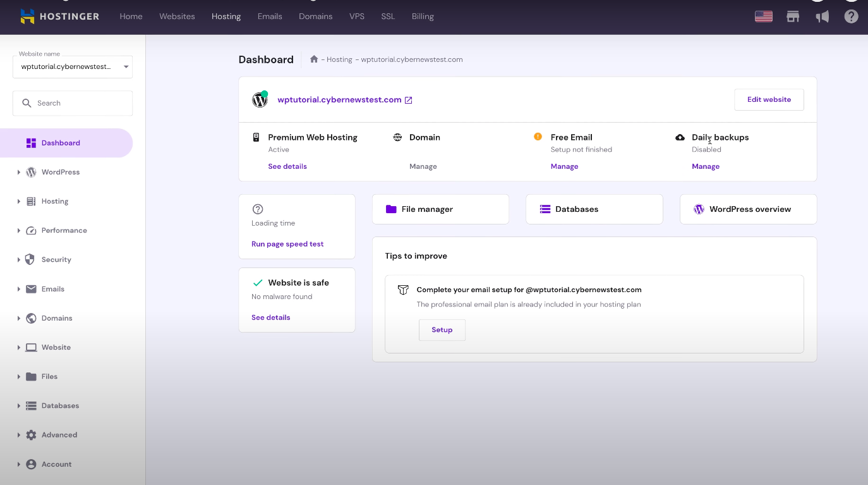Expand the Security sidebar section
868x485 pixels.
(55, 259)
